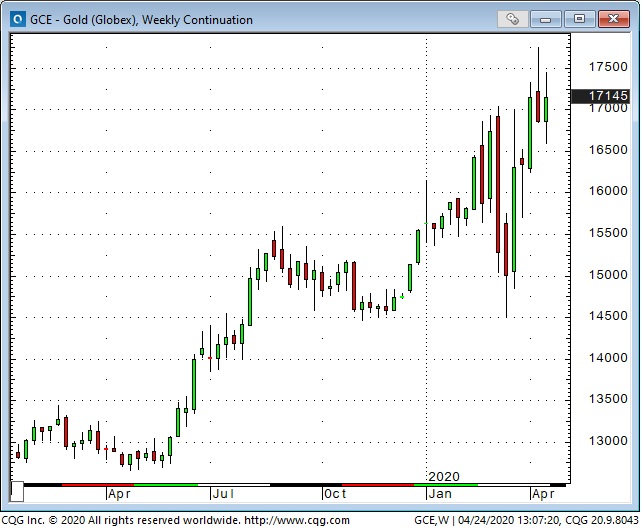Click the chart title 'GCE - Gold (Globex), Weekly Continuation'
This screenshot has width=642, height=528.
pos(141,20)
